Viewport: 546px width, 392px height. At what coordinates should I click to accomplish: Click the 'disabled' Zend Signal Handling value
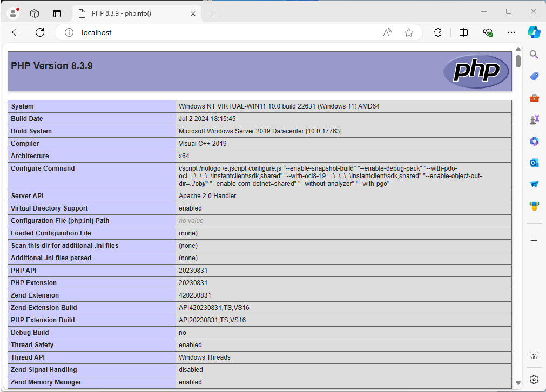click(x=191, y=370)
